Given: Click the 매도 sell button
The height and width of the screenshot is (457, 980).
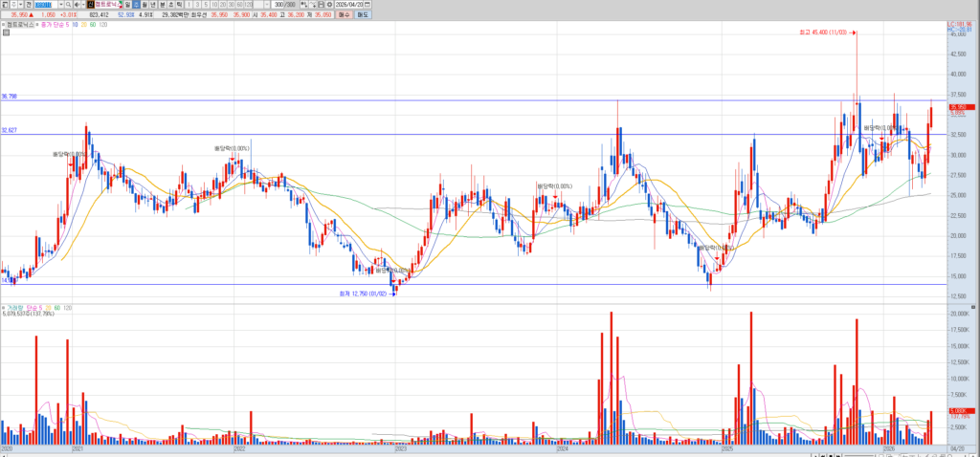Looking at the screenshot, I should [363, 15].
